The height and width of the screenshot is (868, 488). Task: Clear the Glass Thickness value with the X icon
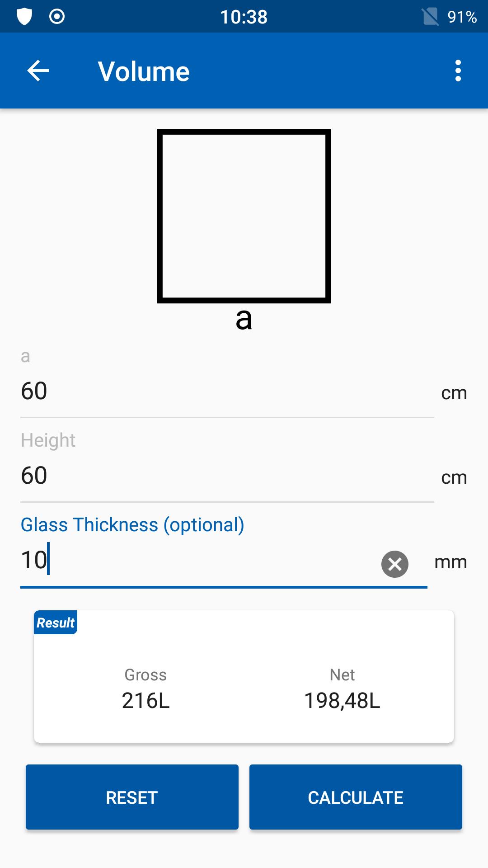coord(394,564)
